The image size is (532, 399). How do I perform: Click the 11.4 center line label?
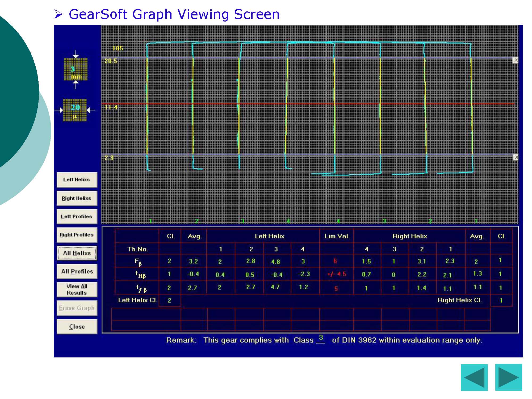[111, 107]
